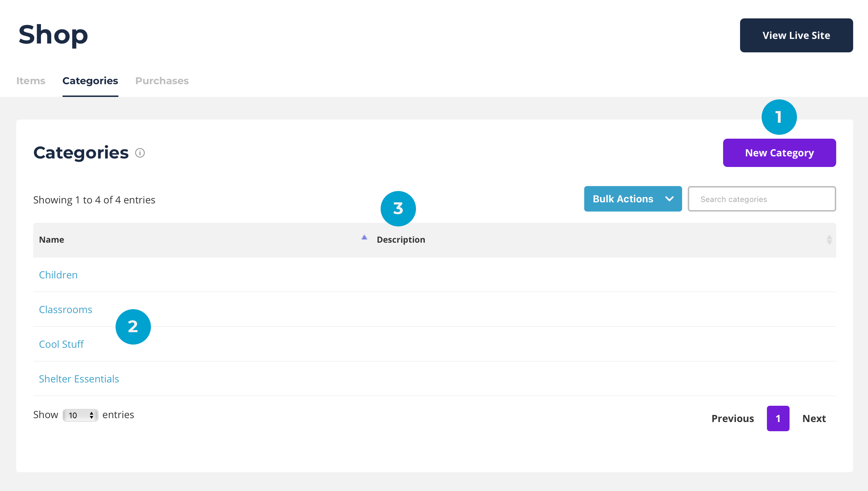The image size is (868, 491).
Task: Switch to the Purchases tab
Action: (x=162, y=81)
